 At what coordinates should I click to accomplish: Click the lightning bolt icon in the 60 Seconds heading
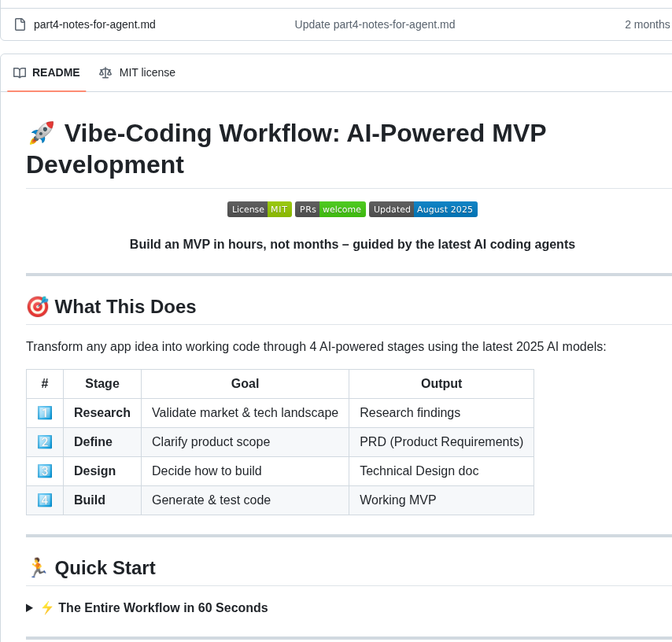coord(47,607)
